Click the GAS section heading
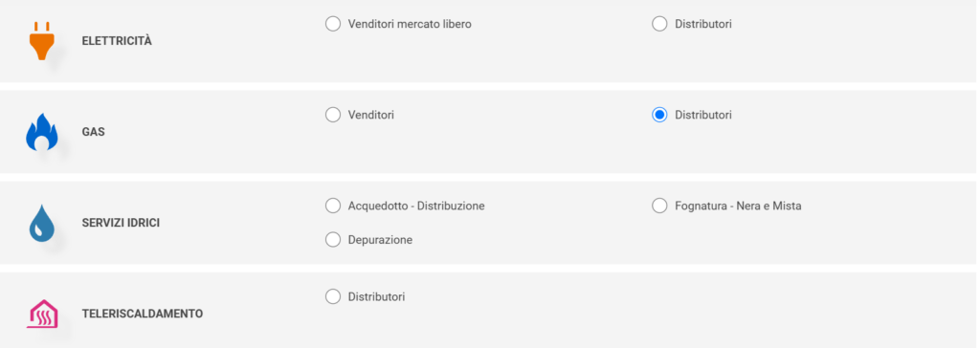This screenshot has height=348, width=980. [93, 132]
